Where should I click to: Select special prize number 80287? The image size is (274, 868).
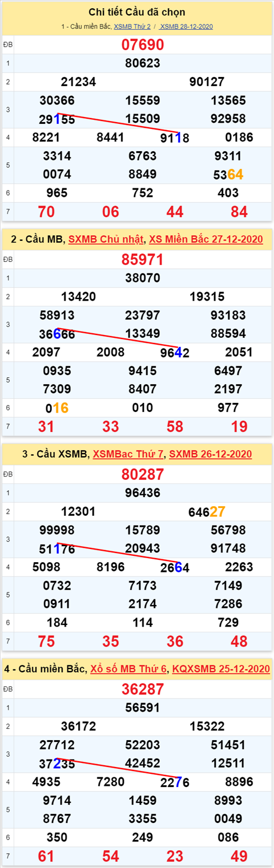pyautogui.click(x=143, y=475)
